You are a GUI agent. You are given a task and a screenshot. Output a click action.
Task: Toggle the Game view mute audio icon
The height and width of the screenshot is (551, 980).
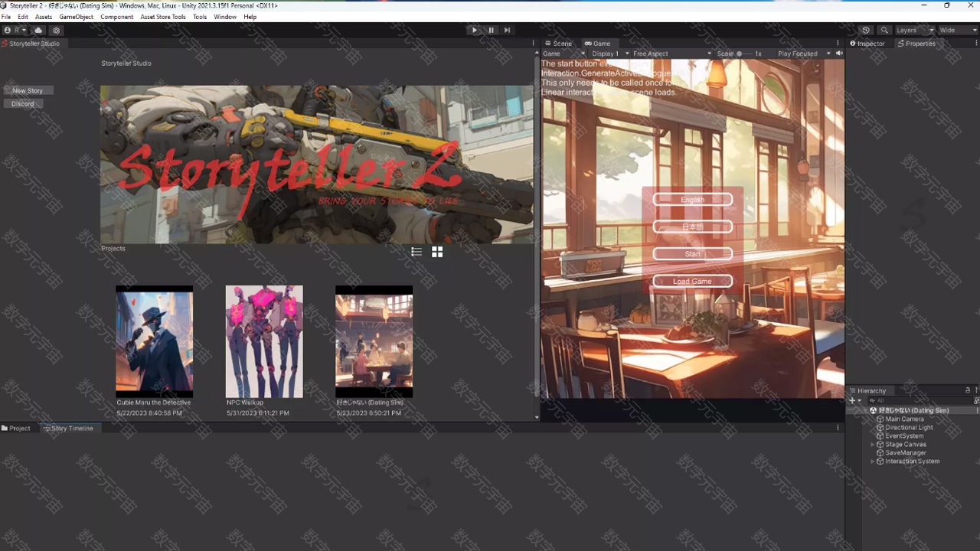[x=839, y=54]
